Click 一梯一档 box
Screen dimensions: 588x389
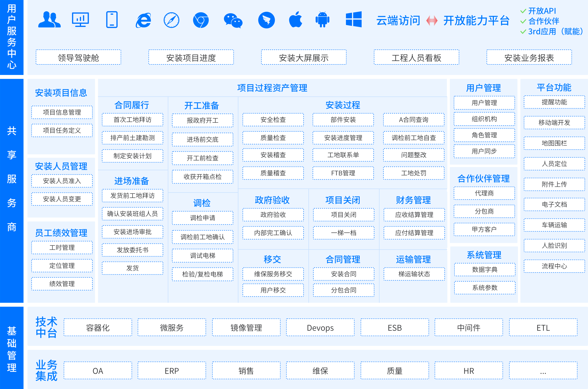(x=344, y=233)
